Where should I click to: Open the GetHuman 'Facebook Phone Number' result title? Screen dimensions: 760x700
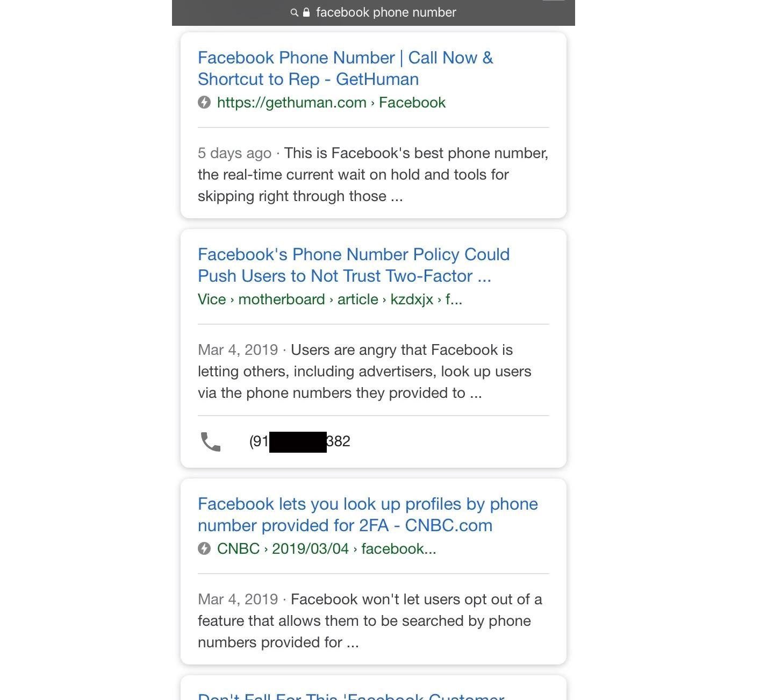[x=345, y=68]
